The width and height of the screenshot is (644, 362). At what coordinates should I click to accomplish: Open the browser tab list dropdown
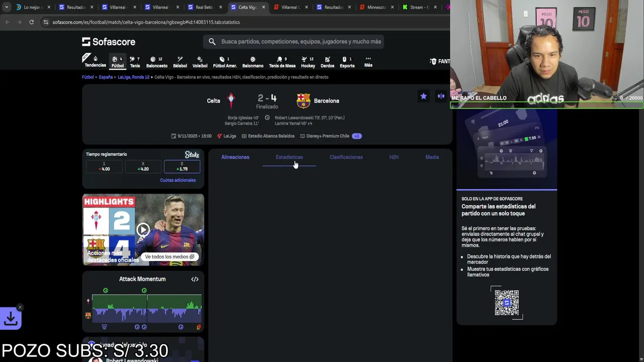(x=7, y=7)
